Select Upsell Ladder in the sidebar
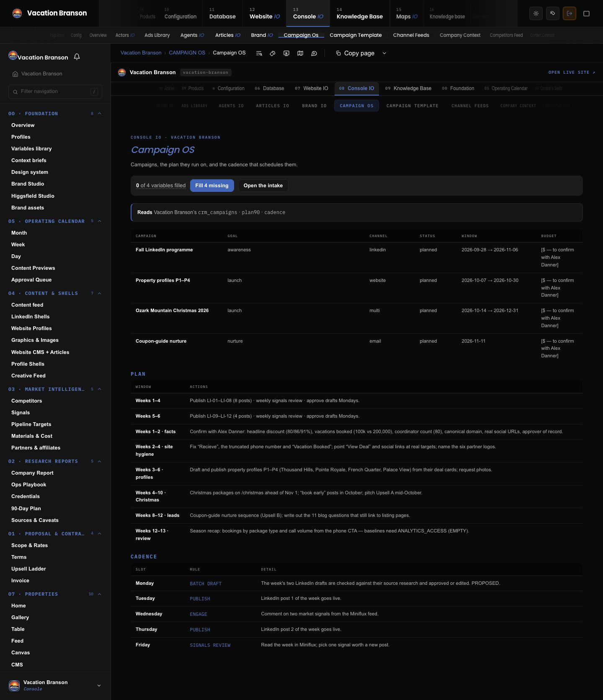 [x=28, y=569]
